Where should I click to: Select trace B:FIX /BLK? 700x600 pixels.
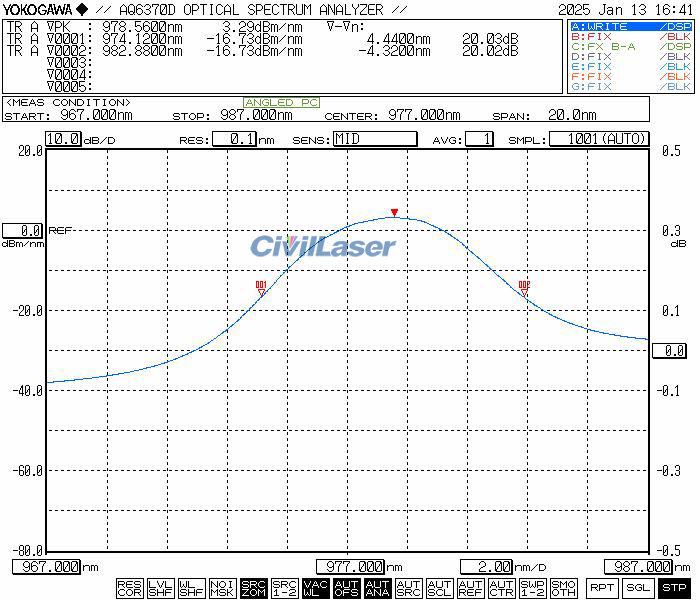coord(631,37)
